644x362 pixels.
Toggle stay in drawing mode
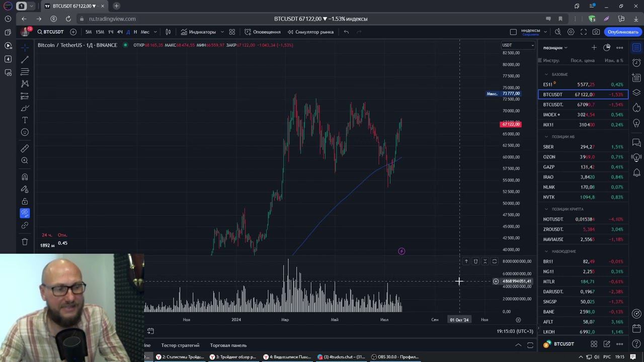pos(25,189)
